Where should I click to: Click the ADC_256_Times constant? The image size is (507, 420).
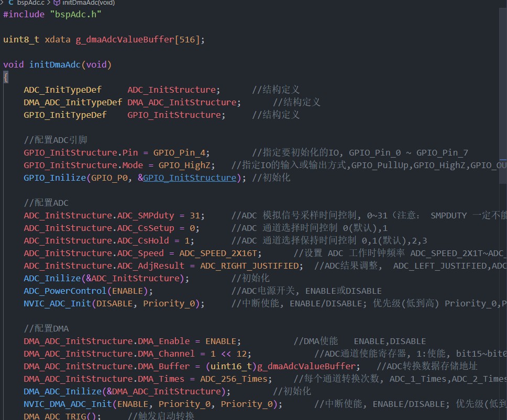234,379
